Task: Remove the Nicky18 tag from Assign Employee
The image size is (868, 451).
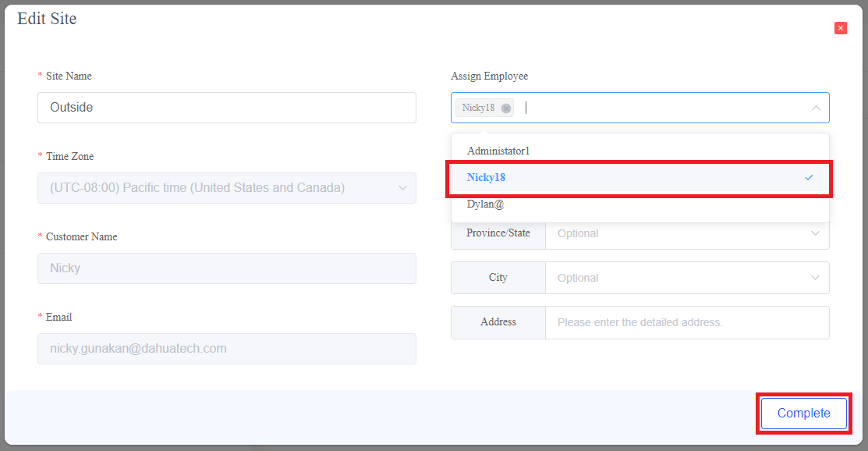Action: [506, 108]
